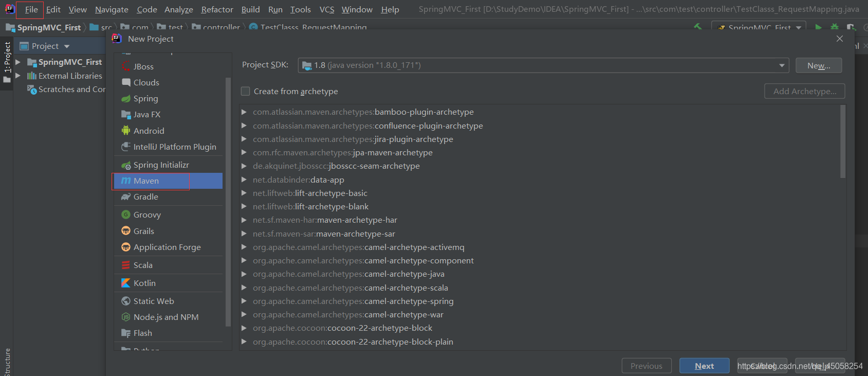Select the Java FX folder icon

(x=126, y=114)
